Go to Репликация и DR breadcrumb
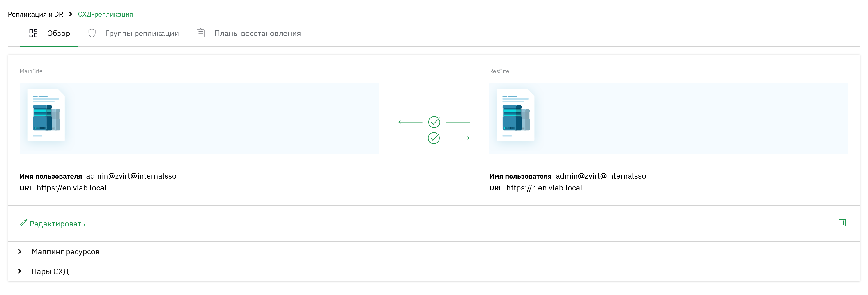The width and height of the screenshot is (868, 295). pos(35,14)
